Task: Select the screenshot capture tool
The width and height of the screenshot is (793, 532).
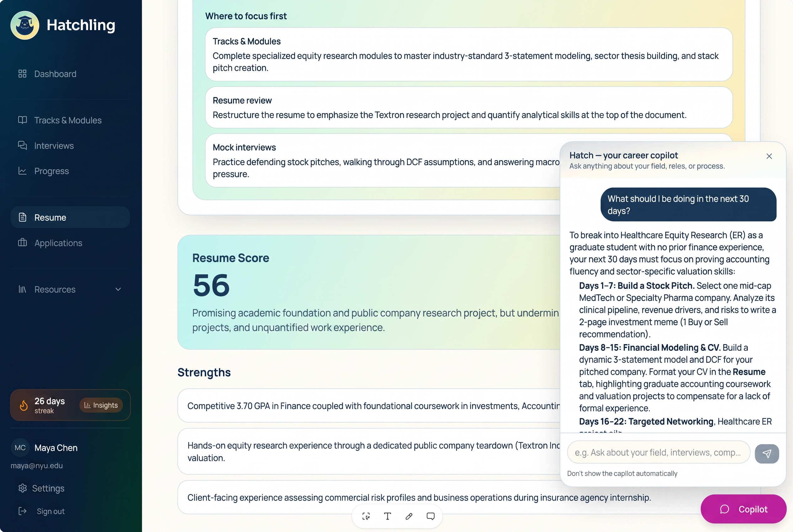Action: [x=366, y=516]
